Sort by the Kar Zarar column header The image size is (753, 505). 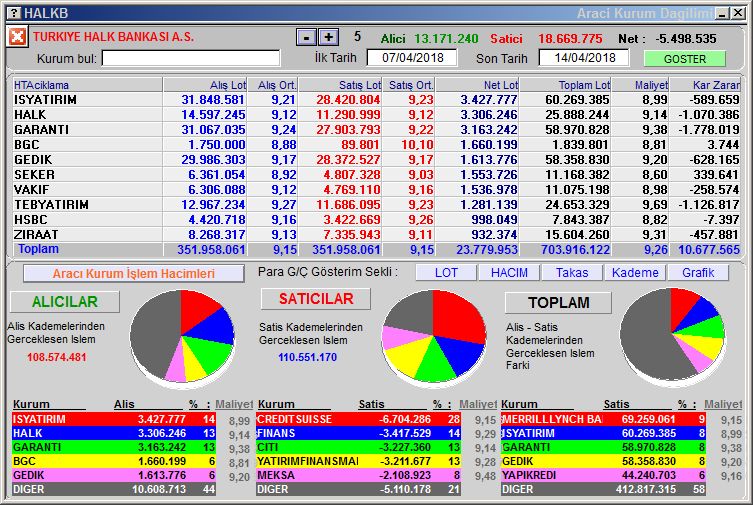[x=705, y=85]
